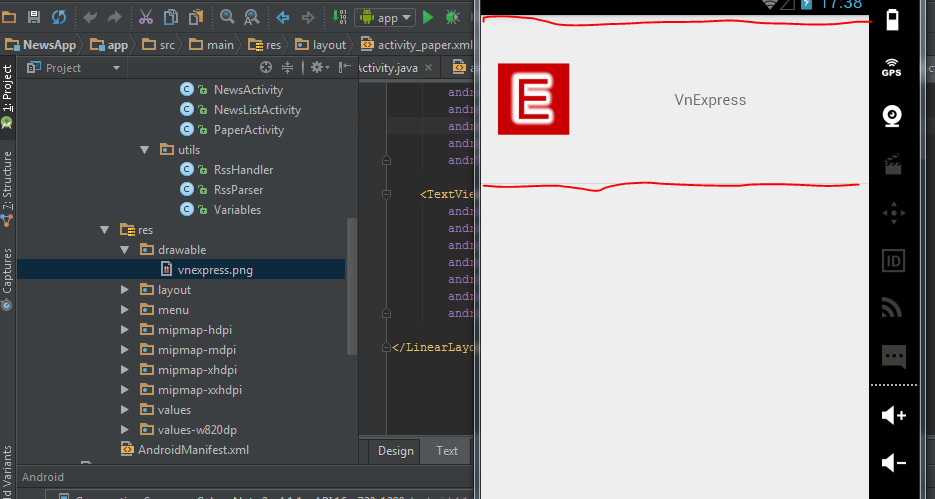Click the Copy icon in toolbar
Image resolution: width=935 pixels, height=499 pixels.
[x=171, y=17]
